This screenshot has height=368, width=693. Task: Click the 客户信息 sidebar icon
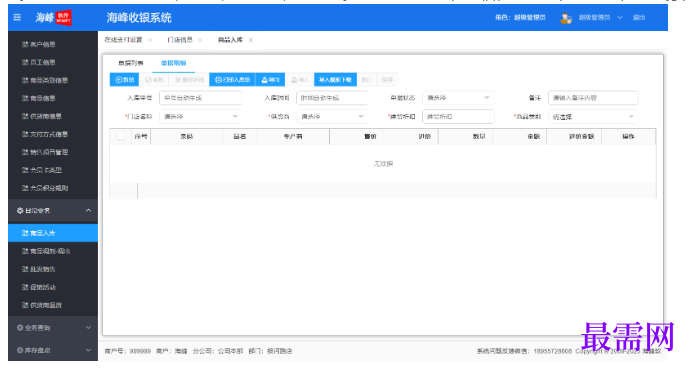pyautogui.click(x=25, y=44)
